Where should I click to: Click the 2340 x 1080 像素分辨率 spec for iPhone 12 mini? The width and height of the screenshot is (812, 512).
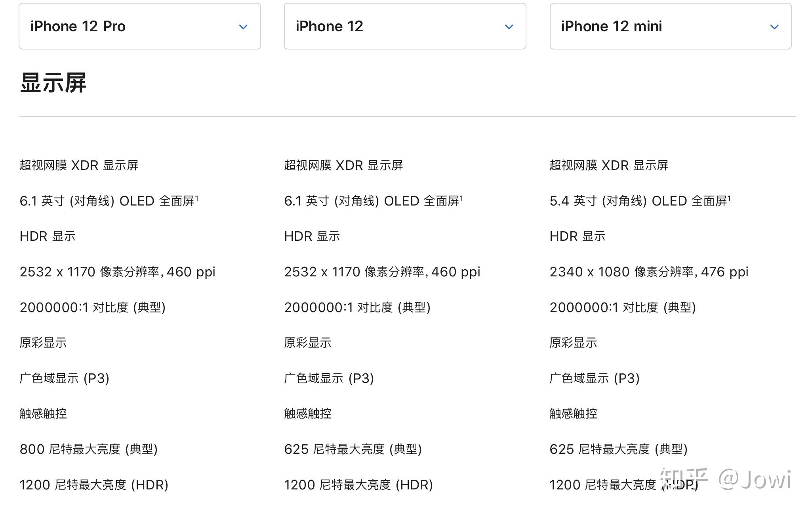click(647, 271)
